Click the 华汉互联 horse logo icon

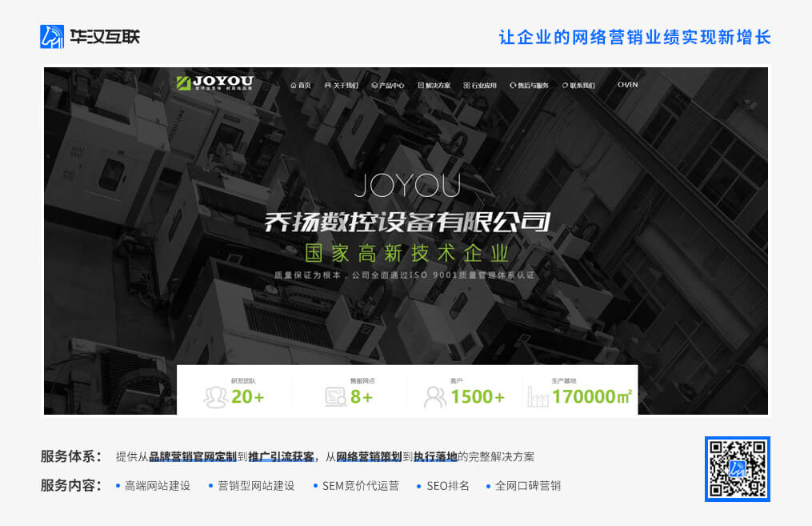click(52, 37)
